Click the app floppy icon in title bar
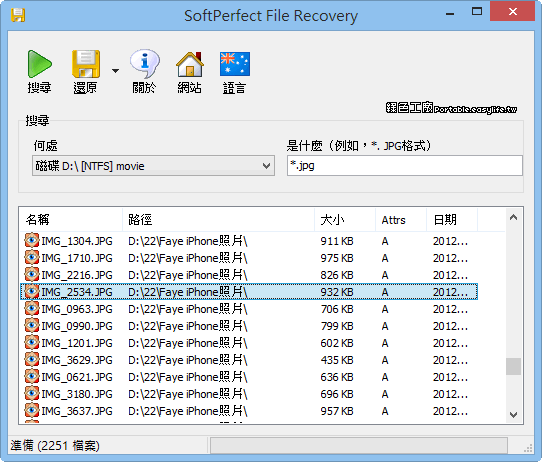Image resolution: width=542 pixels, height=462 pixels. (x=18, y=15)
